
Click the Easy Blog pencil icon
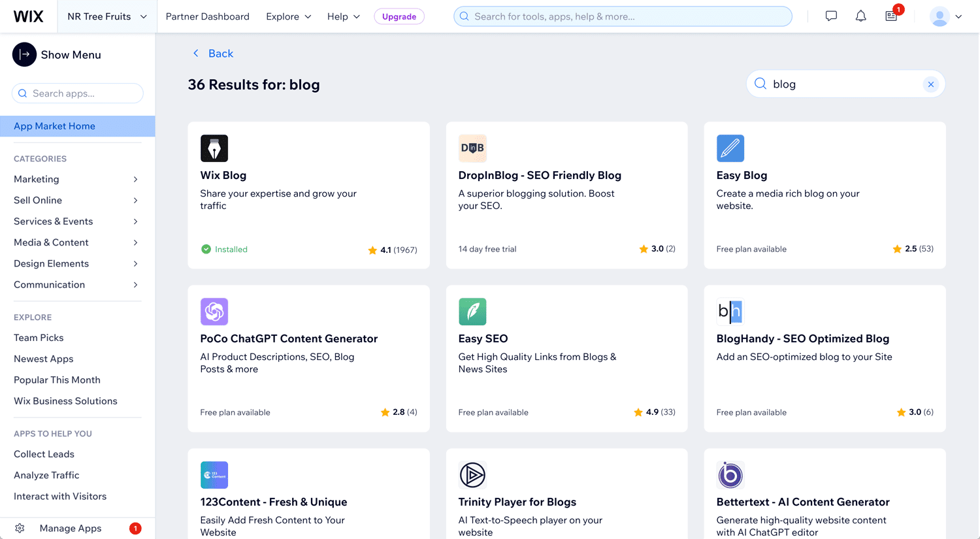point(730,148)
